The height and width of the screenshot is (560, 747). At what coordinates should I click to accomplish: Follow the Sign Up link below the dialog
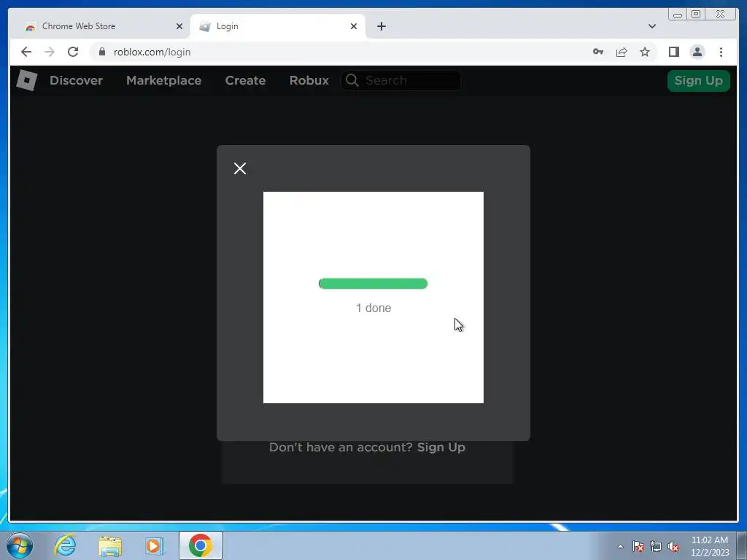[441, 448]
